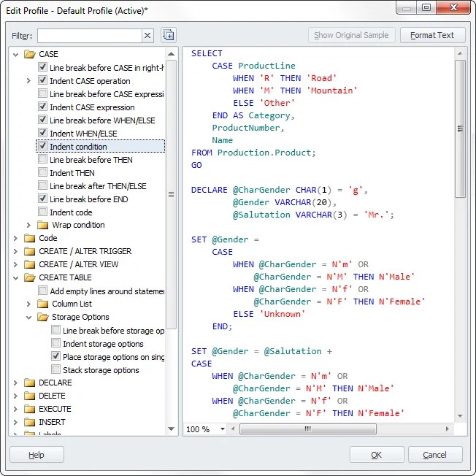The height and width of the screenshot is (476, 476).
Task: Toggle Line break before CASE in right-hand checkbox
Action: point(43,67)
